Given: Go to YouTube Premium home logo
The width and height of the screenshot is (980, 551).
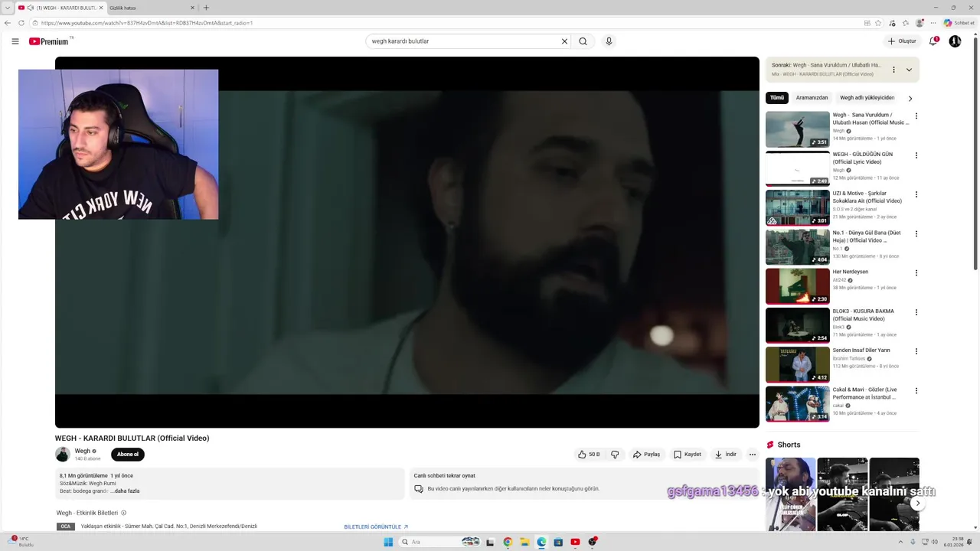Looking at the screenshot, I should click(x=49, y=41).
